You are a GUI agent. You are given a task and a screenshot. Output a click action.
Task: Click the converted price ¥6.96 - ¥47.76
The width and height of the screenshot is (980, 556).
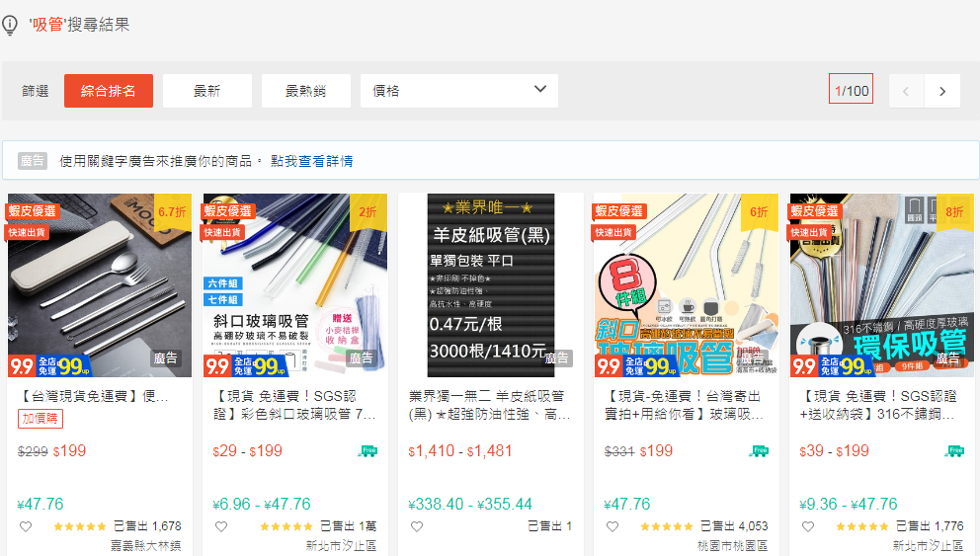(x=261, y=504)
